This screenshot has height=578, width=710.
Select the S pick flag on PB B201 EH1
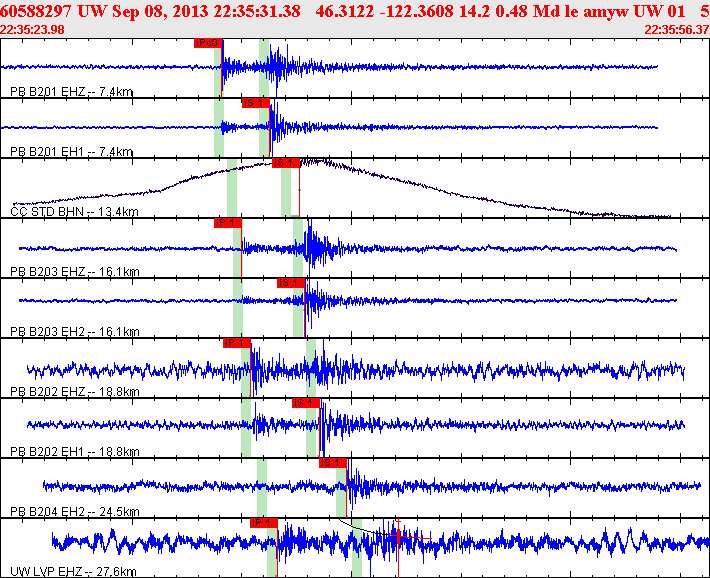coord(255,102)
